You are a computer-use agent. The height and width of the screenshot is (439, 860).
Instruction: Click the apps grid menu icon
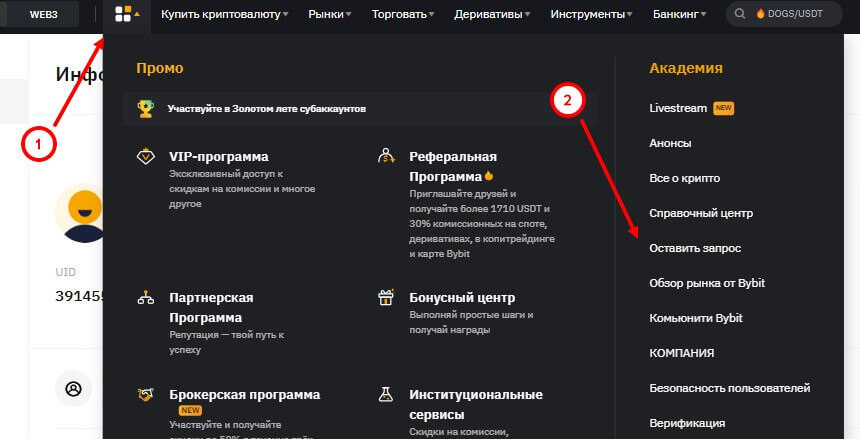click(x=123, y=15)
